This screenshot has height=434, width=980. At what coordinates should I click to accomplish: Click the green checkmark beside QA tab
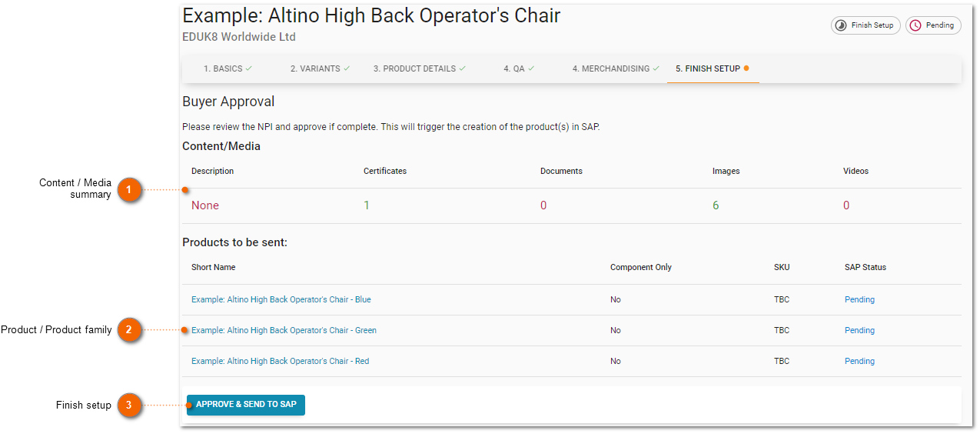[531, 68]
